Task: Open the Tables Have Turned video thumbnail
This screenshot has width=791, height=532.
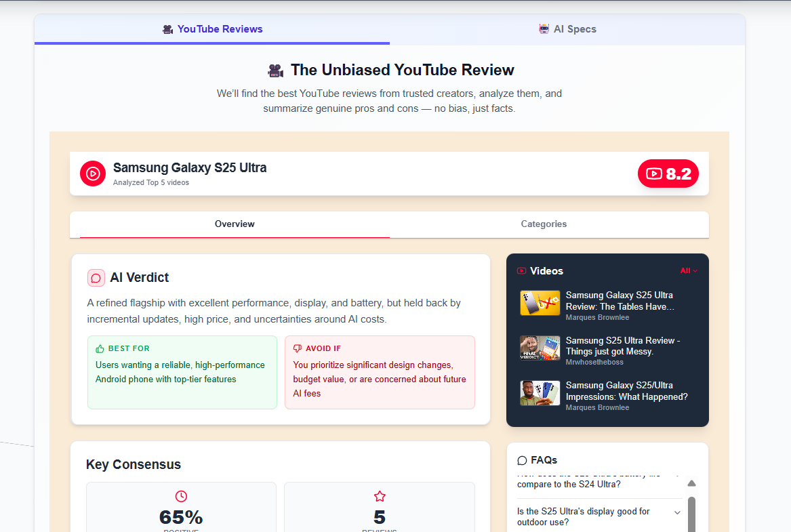Action: (540, 302)
